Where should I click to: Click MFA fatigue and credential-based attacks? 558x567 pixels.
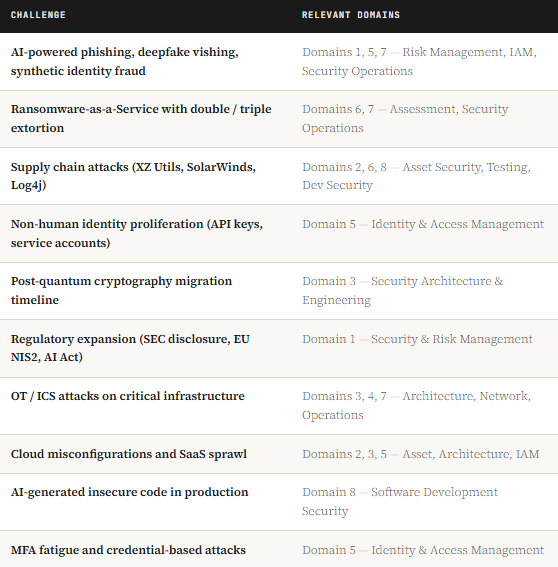coord(128,550)
